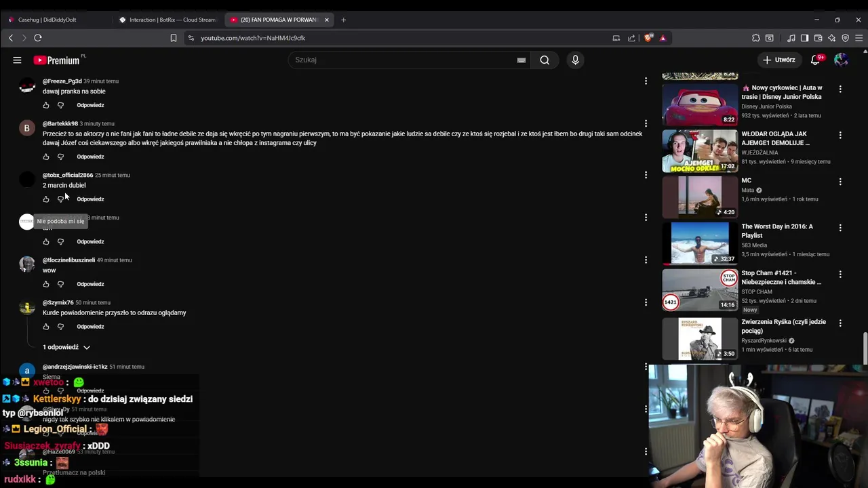The height and width of the screenshot is (488, 868).
Task: Switch to Interaction BotRix tab
Action: 166,20
